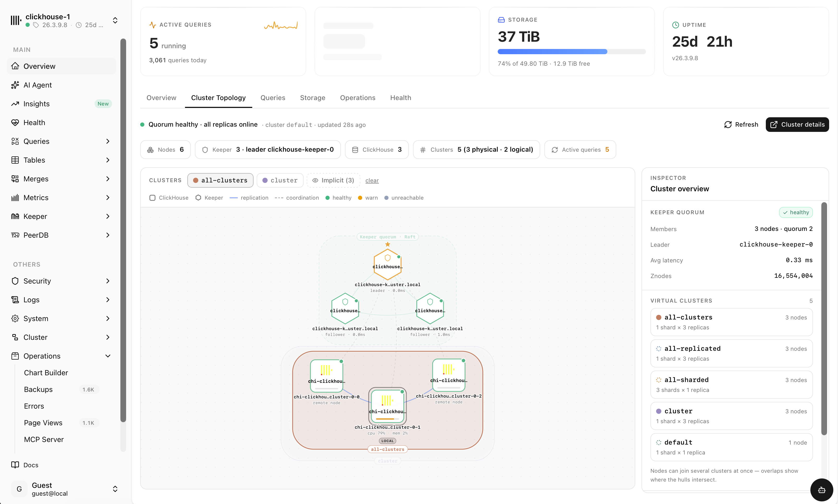Image resolution: width=838 pixels, height=504 pixels.
Task: Expand the Queries sidebar section
Action: point(108,141)
